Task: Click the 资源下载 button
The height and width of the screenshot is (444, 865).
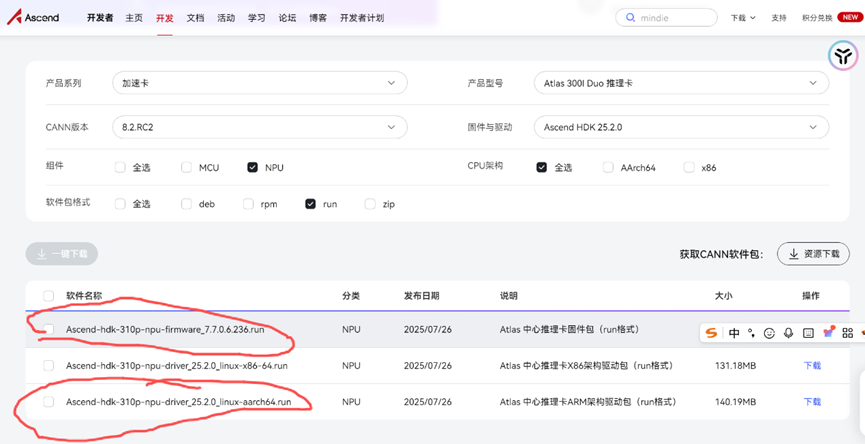Action: [813, 254]
